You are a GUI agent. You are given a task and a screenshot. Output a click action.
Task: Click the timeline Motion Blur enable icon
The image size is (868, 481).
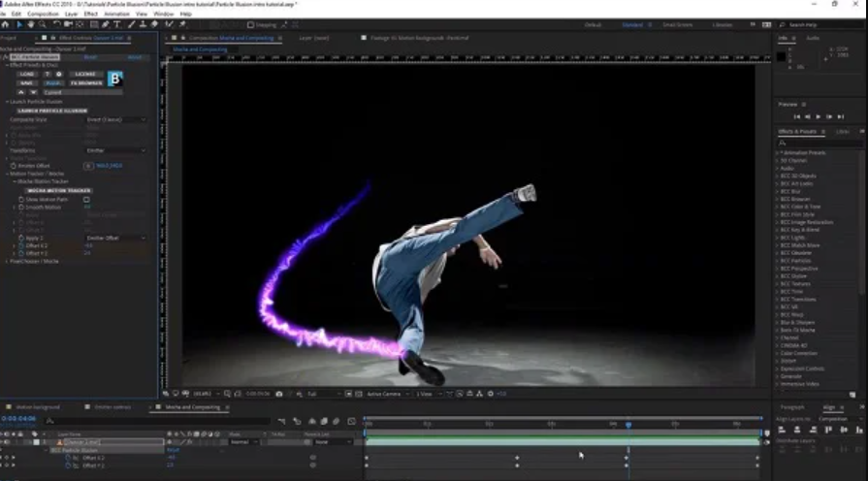[336, 422]
